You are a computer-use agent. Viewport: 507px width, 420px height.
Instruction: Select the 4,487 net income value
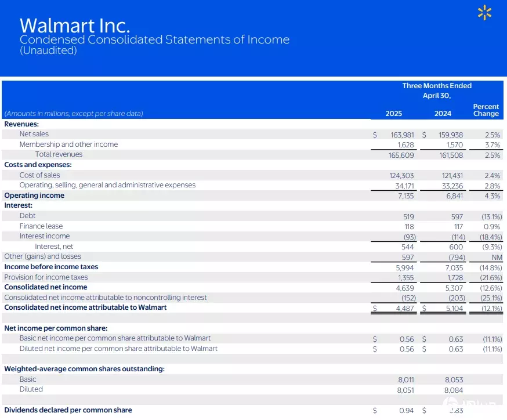pos(405,309)
